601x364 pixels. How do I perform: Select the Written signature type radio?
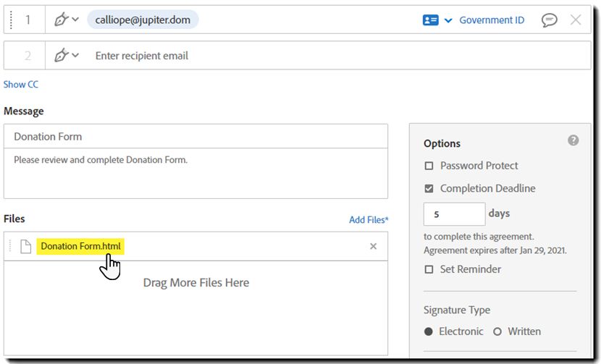(x=497, y=331)
